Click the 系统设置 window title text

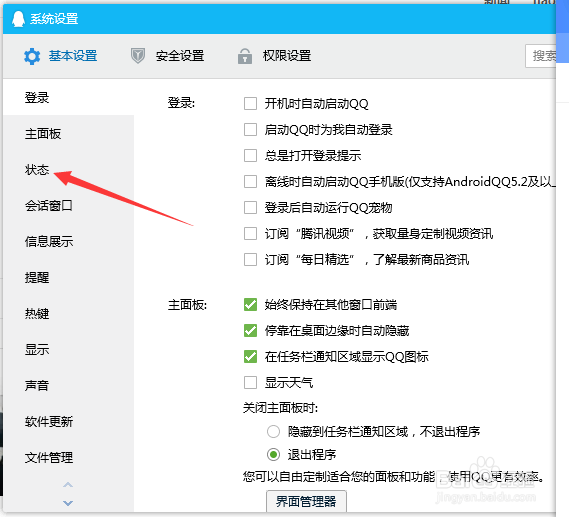[x=54, y=19]
